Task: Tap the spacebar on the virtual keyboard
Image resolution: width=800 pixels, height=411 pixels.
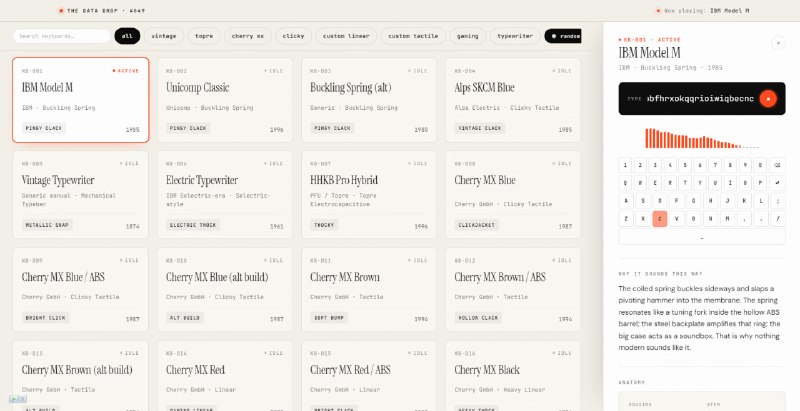Action: [x=702, y=237]
